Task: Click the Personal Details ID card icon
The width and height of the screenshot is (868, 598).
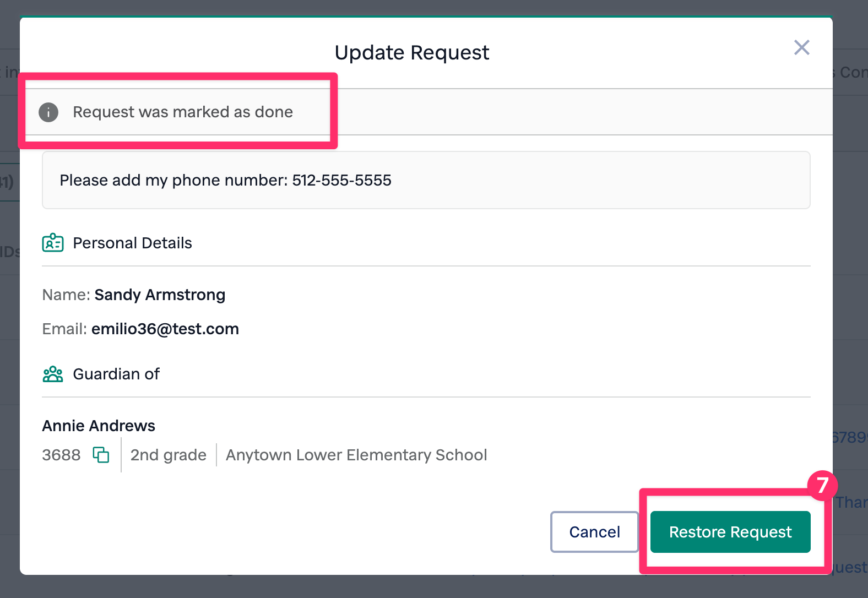Action: click(x=53, y=243)
